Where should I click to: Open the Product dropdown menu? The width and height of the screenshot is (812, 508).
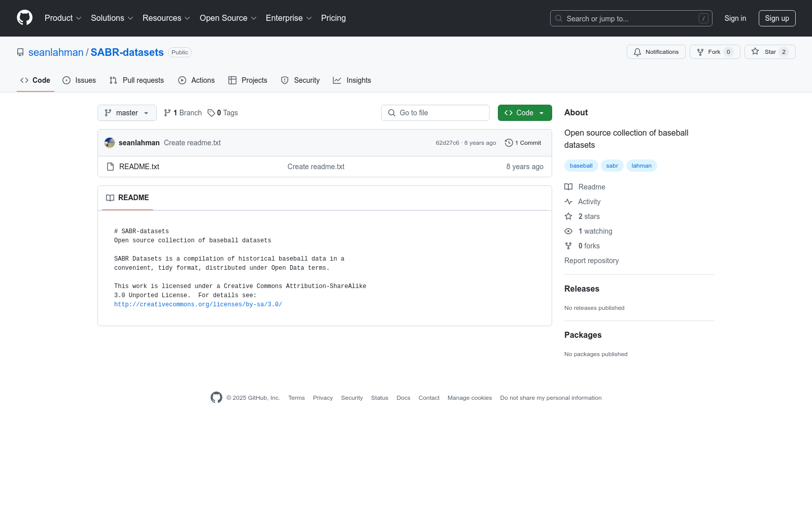63,18
